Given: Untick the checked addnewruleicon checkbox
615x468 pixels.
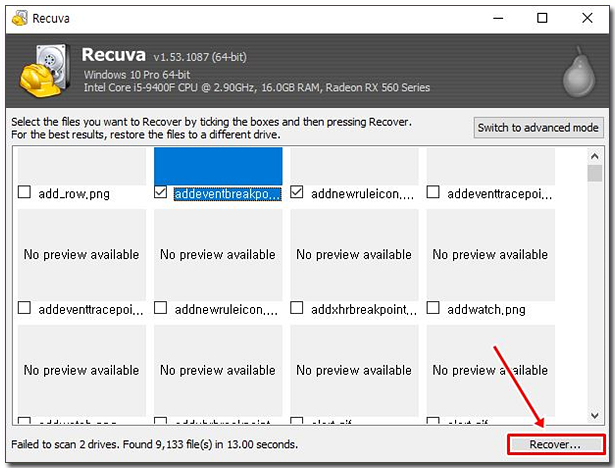Looking at the screenshot, I should click(297, 192).
